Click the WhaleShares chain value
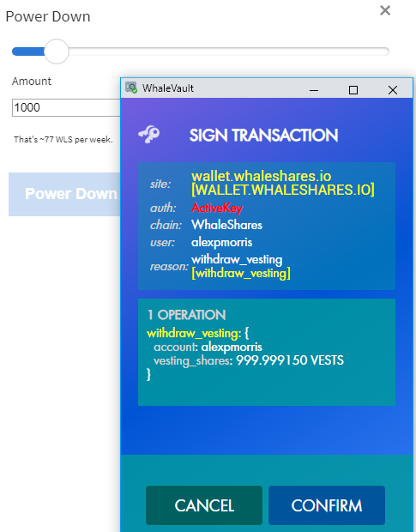Image resolution: width=416 pixels, height=532 pixels. [226, 225]
